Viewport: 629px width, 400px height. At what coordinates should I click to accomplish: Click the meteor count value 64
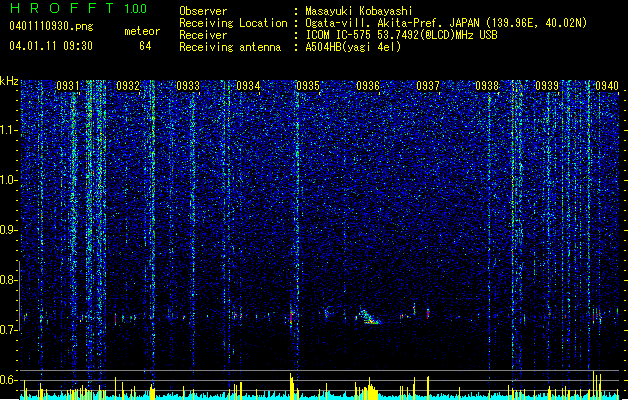pyautogui.click(x=145, y=46)
